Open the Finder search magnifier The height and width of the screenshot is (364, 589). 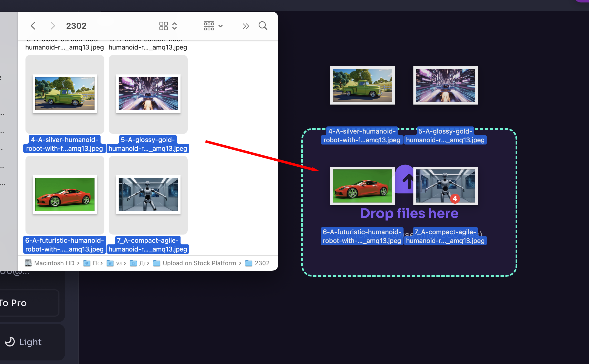262,25
